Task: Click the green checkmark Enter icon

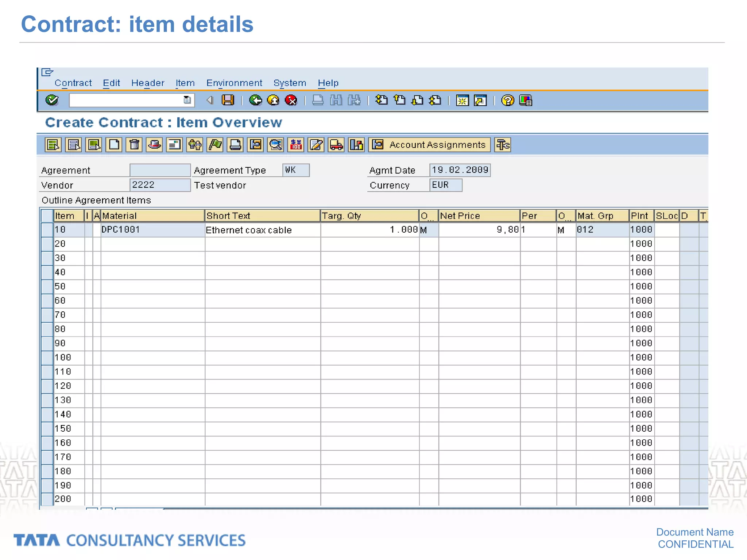Action: 52,100
